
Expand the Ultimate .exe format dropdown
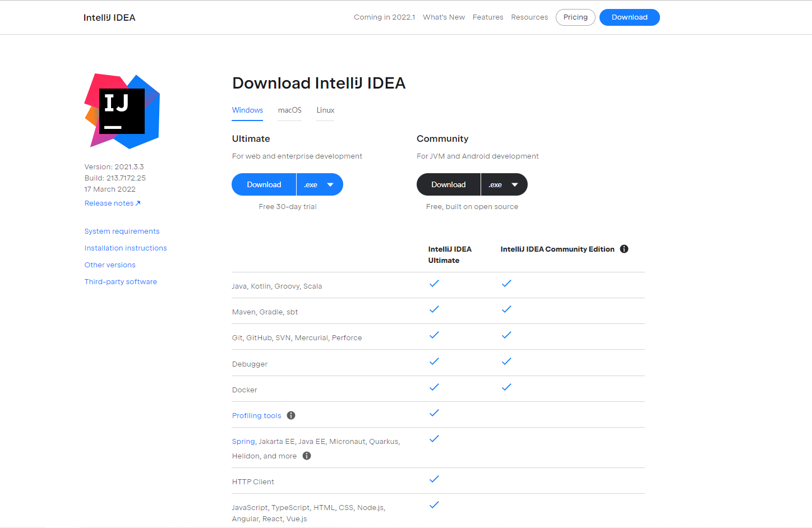pyautogui.click(x=320, y=184)
